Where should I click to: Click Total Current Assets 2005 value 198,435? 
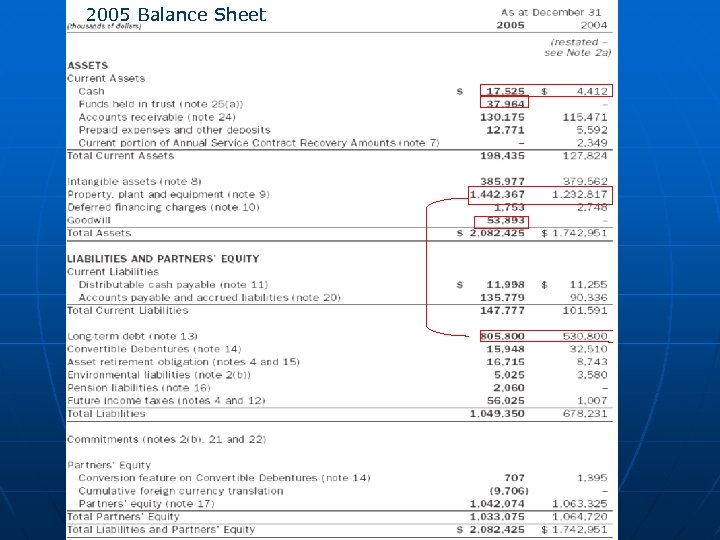coord(502,156)
